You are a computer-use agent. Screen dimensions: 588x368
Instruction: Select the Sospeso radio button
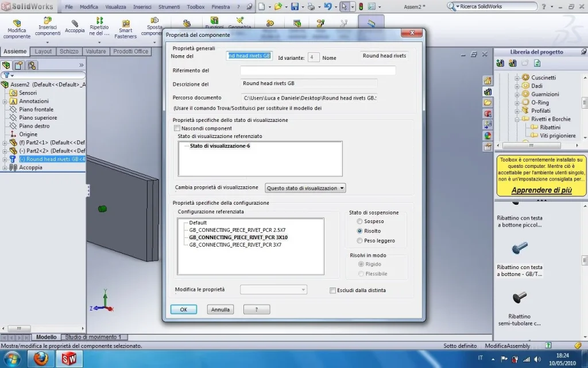[359, 221]
